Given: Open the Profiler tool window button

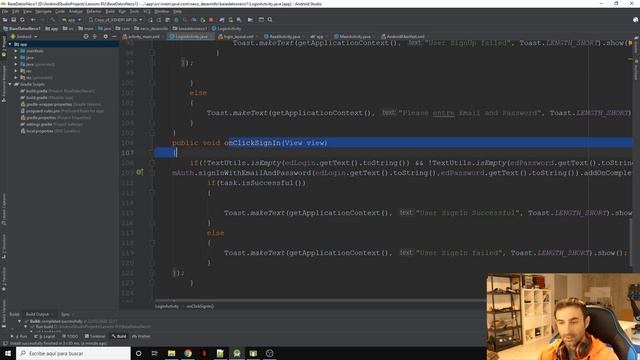Looking at the screenshot, I should point(141,336).
